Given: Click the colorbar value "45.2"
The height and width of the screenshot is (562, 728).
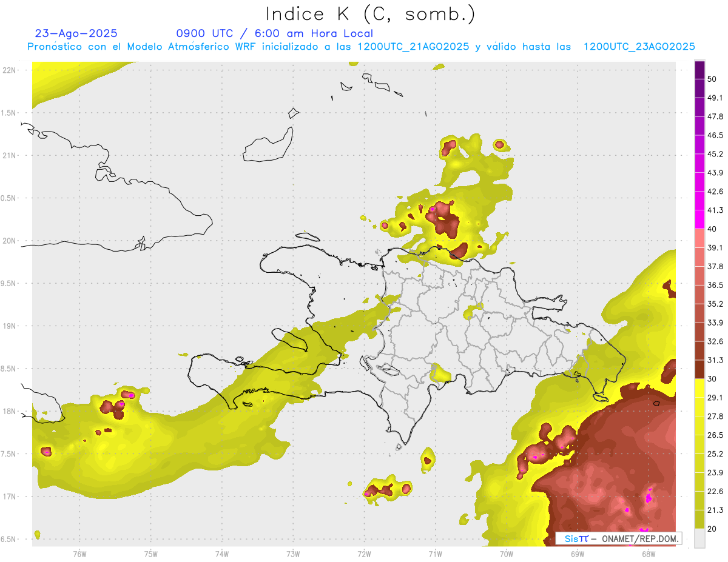Looking at the screenshot, I should point(715,154).
